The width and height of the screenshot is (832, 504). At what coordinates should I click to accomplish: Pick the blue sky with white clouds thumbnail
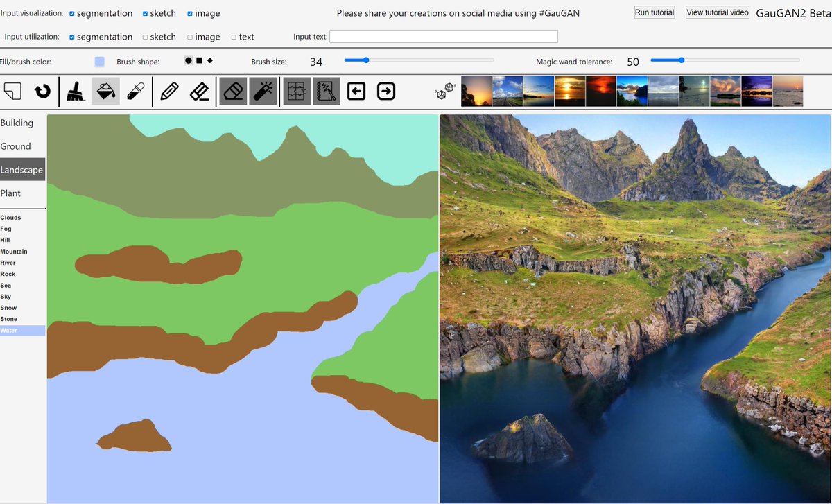coord(508,91)
